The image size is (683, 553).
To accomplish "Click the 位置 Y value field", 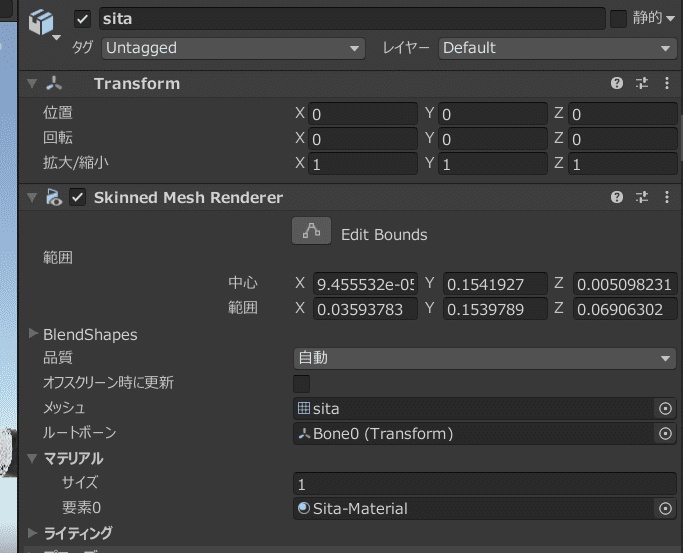I will (493, 114).
